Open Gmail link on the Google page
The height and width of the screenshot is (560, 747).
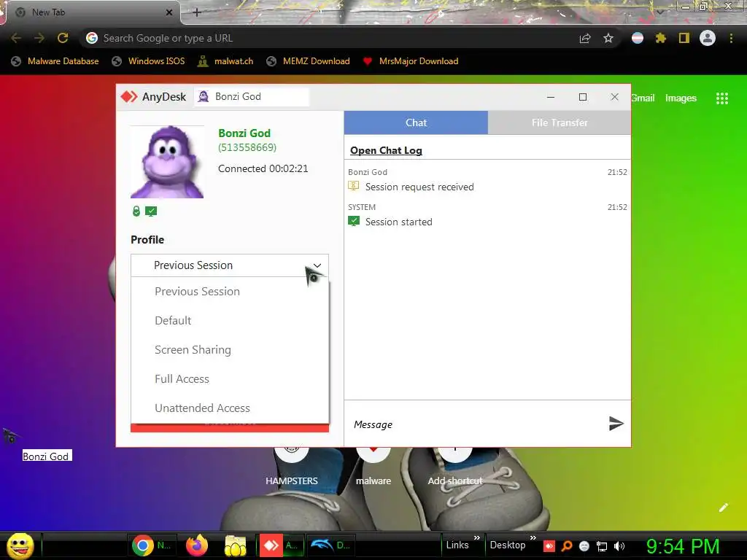tap(643, 98)
